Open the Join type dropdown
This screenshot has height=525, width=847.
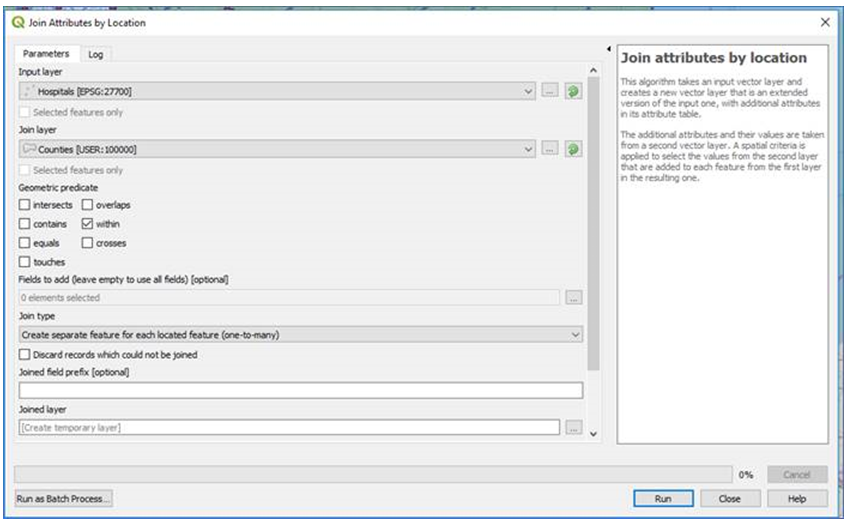[301, 335]
